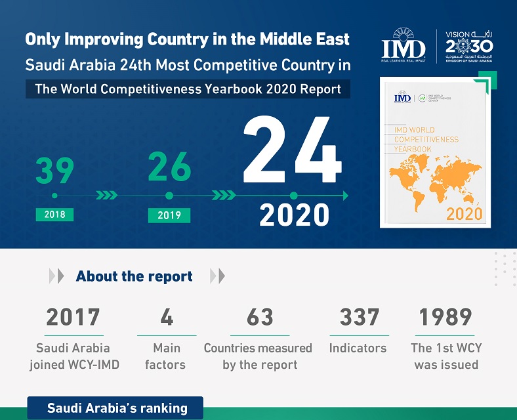Click the IMD logo
The width and height of the screenshot is (517, 420).
(x=403, y=45)
